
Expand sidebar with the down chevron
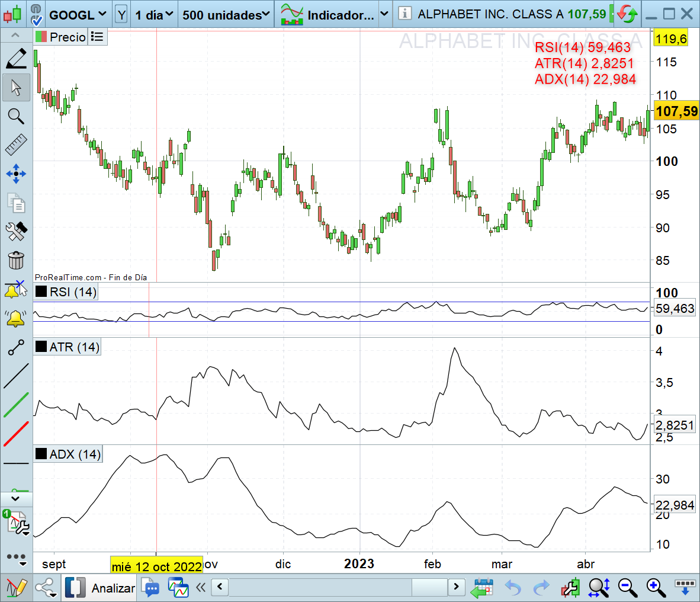pyautogui.click(x=15, y=498)
